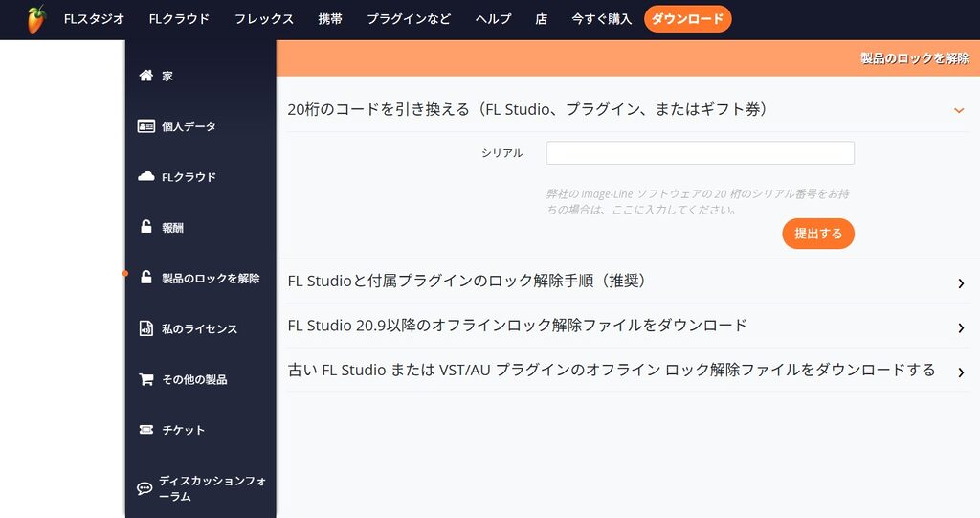
Task: Open the FLクラウド top menu item
Action: tap(179, 19)
